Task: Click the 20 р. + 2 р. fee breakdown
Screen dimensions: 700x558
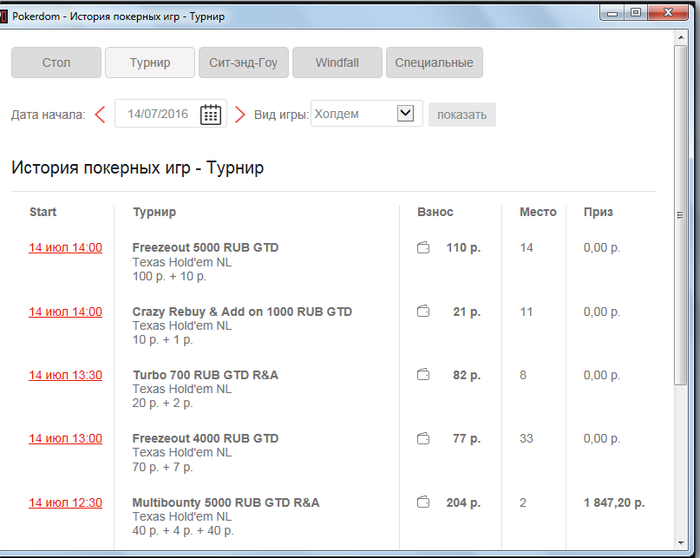Action: tap(162, 403)
